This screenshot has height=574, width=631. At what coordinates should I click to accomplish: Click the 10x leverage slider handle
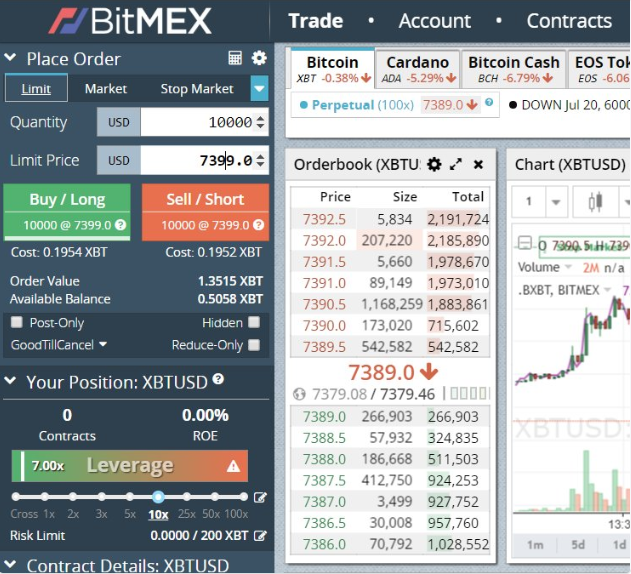coord(159,497)
